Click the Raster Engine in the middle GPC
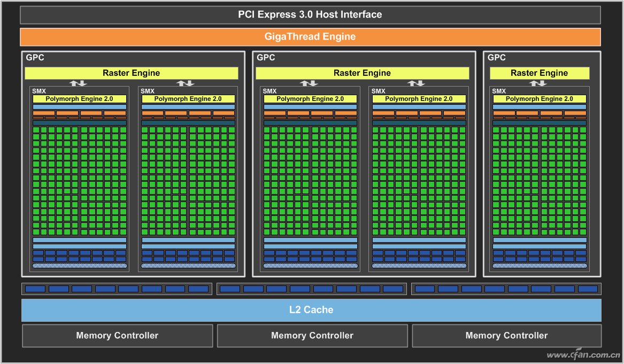 coord(362,73)
